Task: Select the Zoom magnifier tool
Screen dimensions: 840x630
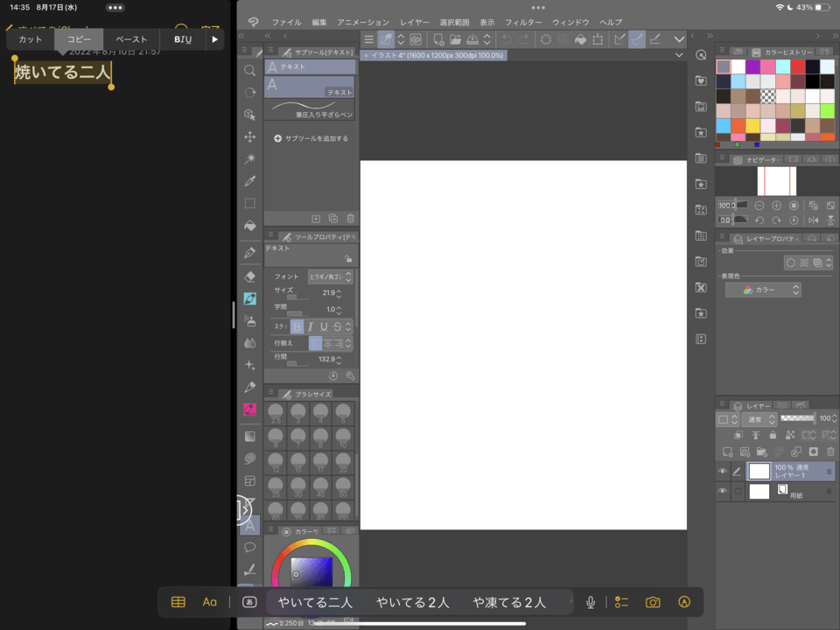Action: 249,68
